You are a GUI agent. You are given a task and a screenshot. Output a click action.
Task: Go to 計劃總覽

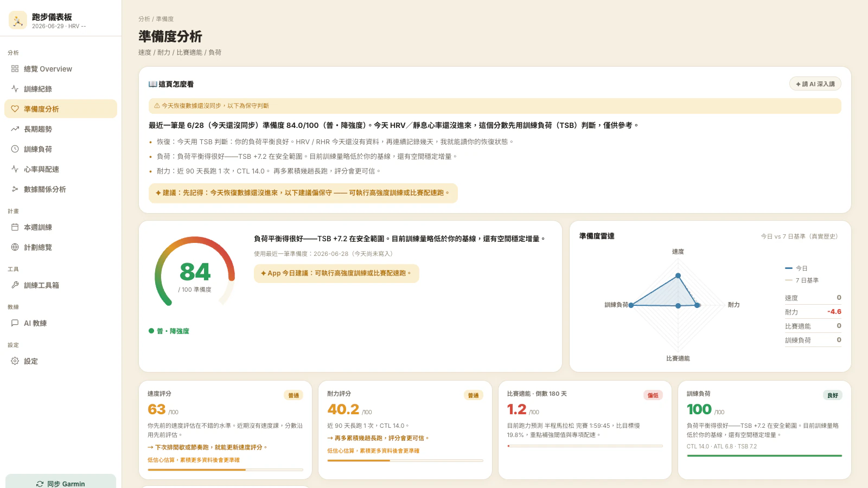(61, 247)
